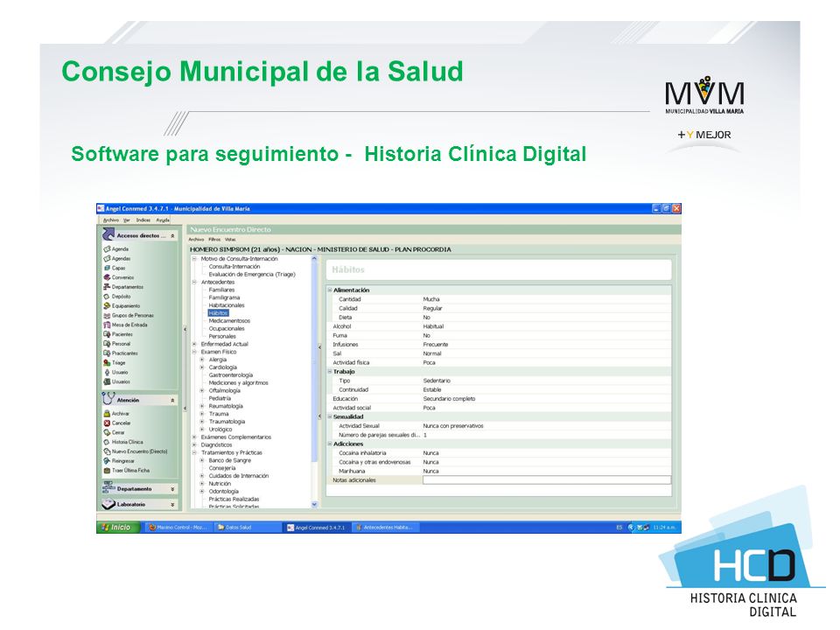The width and height of the screenshot is (840, 630).
Task: Click the singular Usuario icon
Action: coord(107,373)
